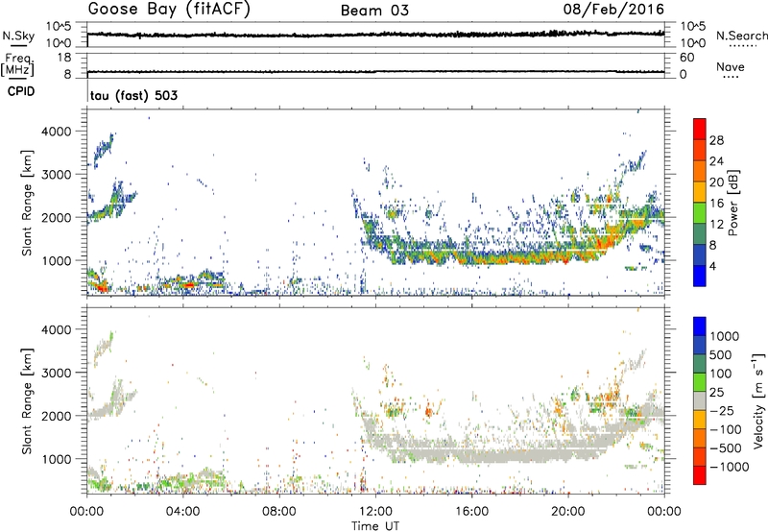Viewport: 768px width, 532px height.
Task: Click the frequency trace in the Freq. panel
Action: tap(375, 71)
